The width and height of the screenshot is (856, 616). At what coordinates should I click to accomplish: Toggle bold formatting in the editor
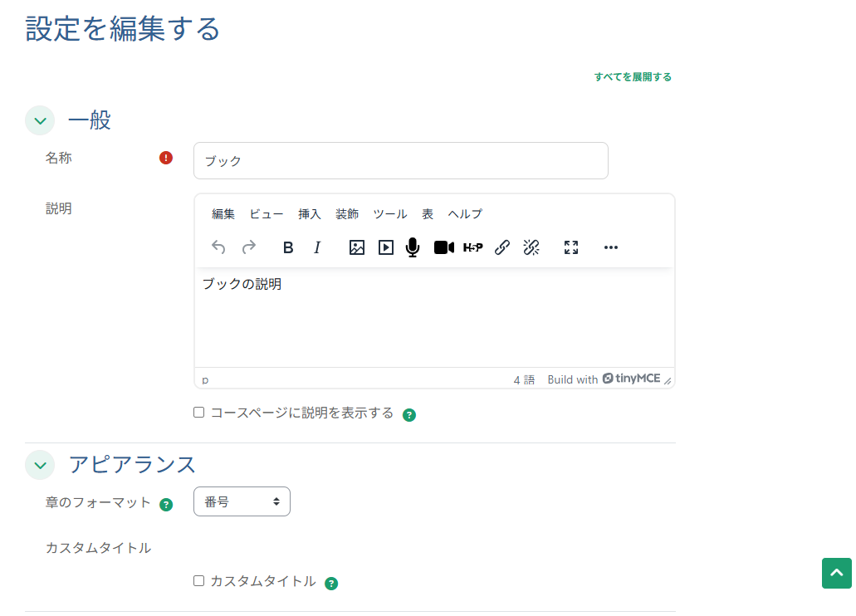[288, 247]
